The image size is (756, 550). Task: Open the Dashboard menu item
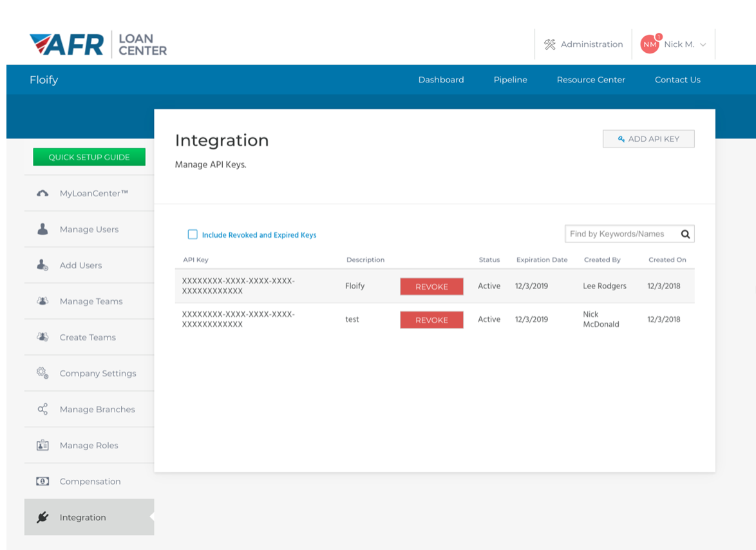click(x=441, y=80)
